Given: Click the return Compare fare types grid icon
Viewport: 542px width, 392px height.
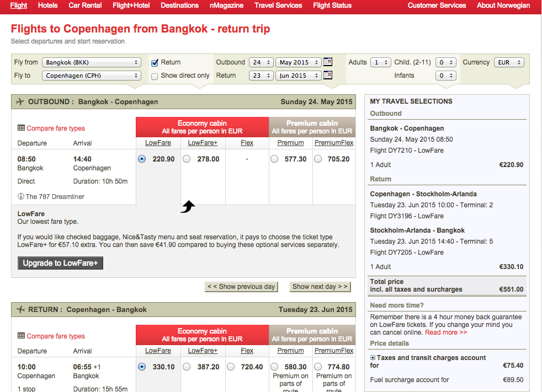Looking at the screenshot, I should (21, 336).
